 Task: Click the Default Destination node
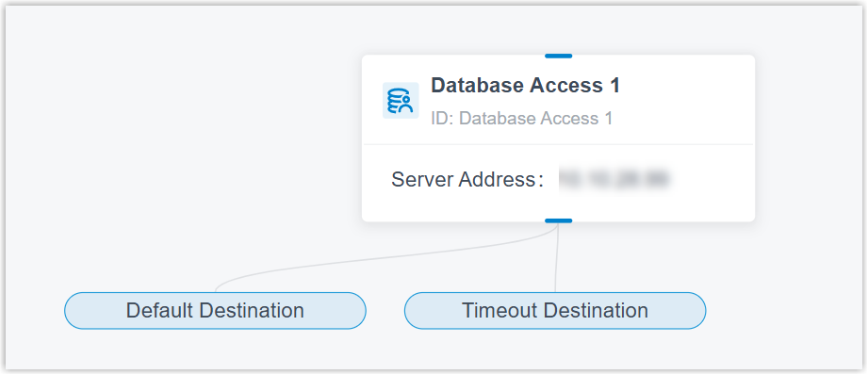point(215,311)
